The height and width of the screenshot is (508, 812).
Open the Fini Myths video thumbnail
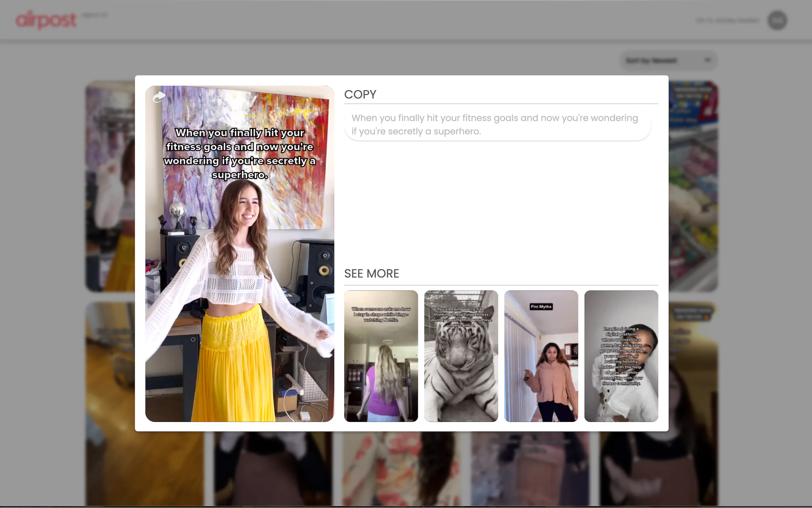click(x=541, y=363)
